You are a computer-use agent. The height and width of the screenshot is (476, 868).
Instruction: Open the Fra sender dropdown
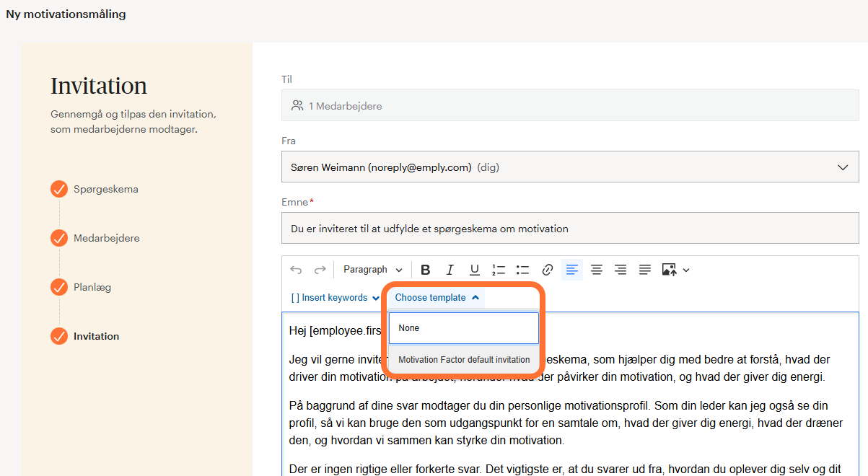(x=570, y=167)
